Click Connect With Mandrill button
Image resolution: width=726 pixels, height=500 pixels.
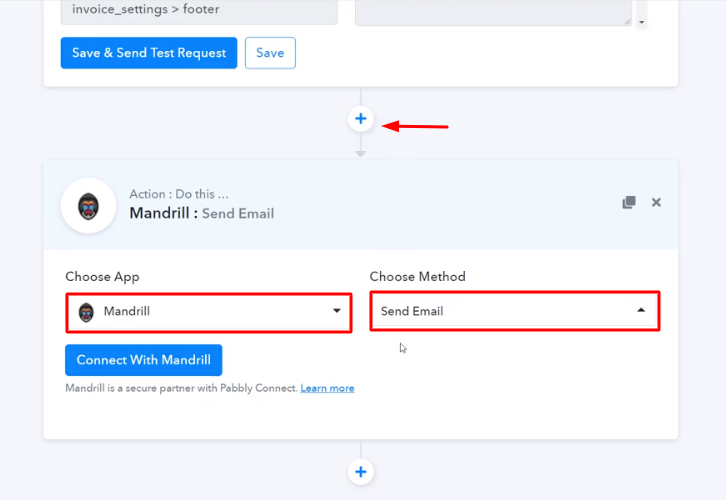[x=144, y=360]
